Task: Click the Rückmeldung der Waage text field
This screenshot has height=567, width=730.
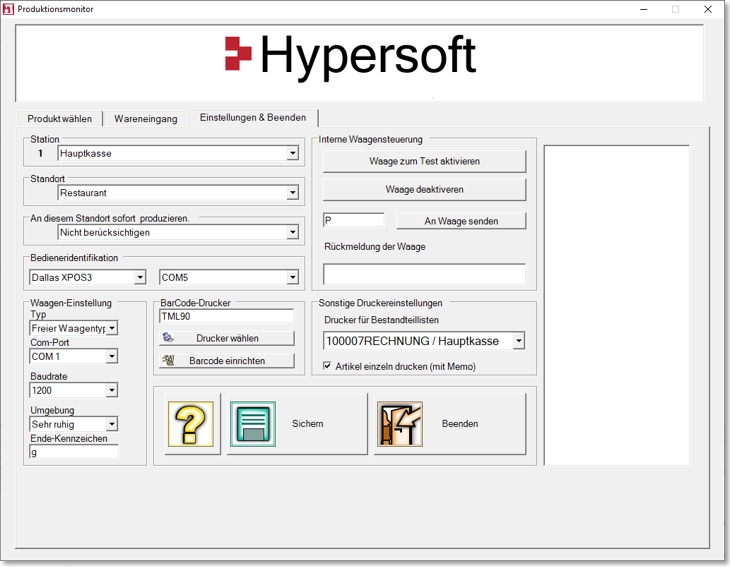Action: 425,274
